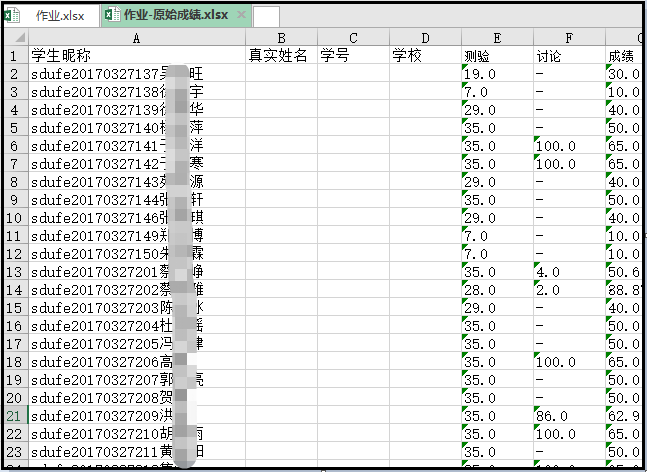The image size is (647, 472).
Task: Select cell with sdufe20170327137
Action: coord(137,73)
